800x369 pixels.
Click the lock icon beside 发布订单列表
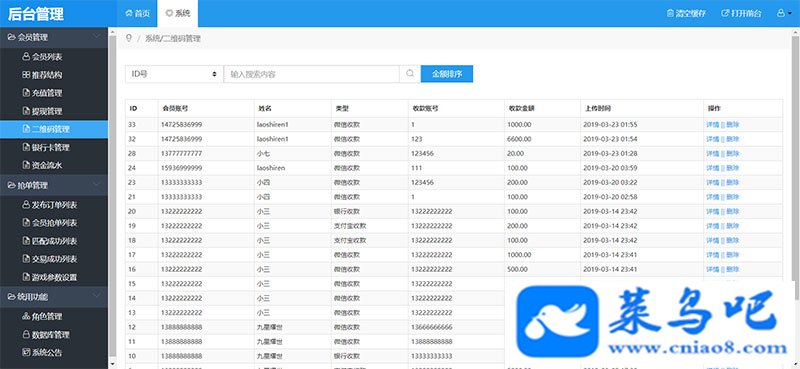(x=27, y=205)
